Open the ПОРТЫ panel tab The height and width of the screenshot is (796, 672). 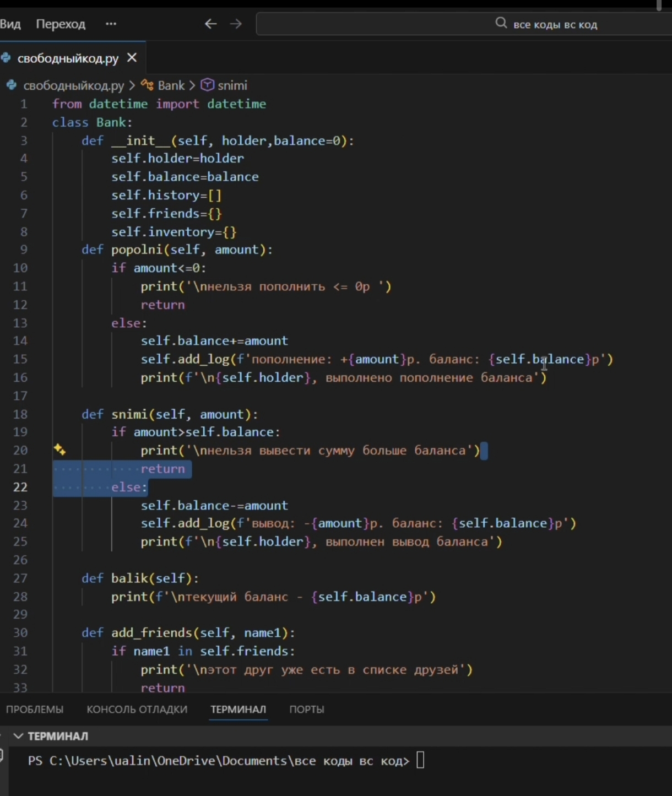click(306, 710)
